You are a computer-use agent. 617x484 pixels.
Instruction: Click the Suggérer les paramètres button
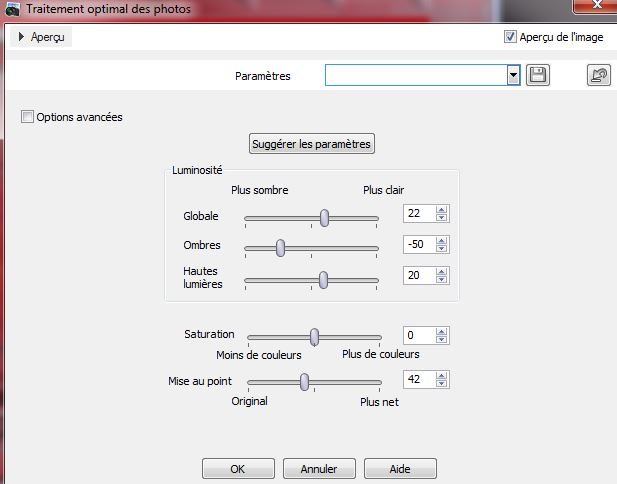[312, 144]
